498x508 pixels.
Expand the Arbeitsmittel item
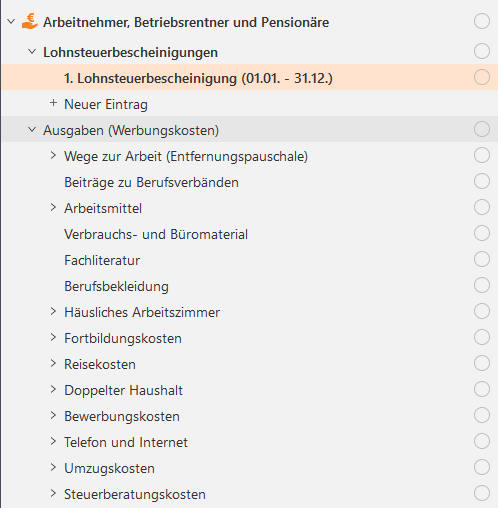(x=53, y=207)
